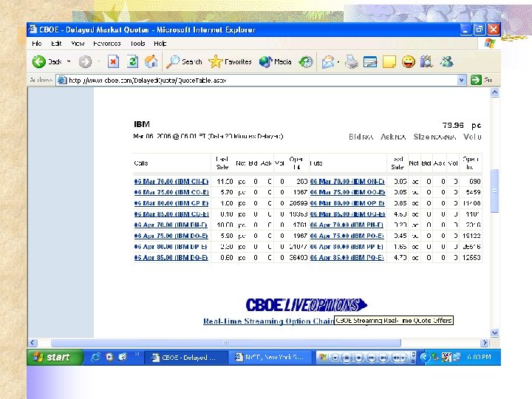Click the horizontal scrollbar right arrow
The width and height of the screenshot is (532, 399).
[485, 343]
